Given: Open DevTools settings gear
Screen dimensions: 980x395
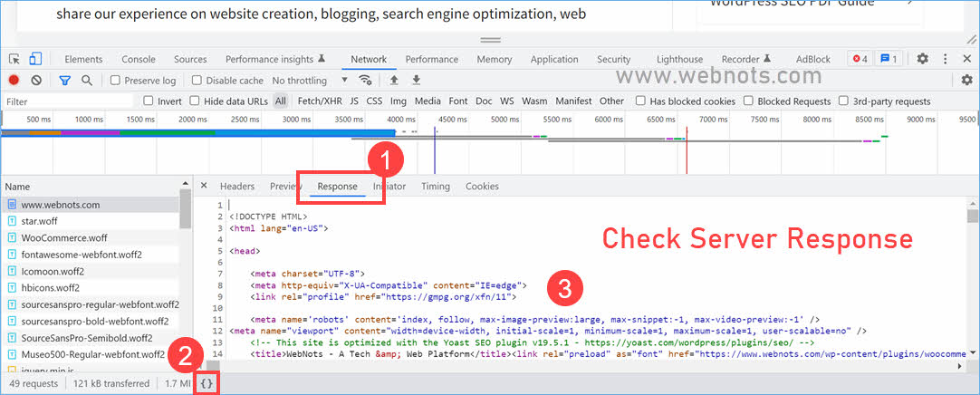Looking at the screenshot, I should [x=922, y=59].
